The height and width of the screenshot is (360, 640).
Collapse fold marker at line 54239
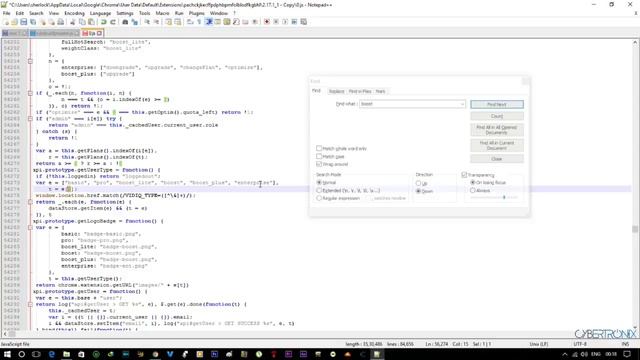30,93
